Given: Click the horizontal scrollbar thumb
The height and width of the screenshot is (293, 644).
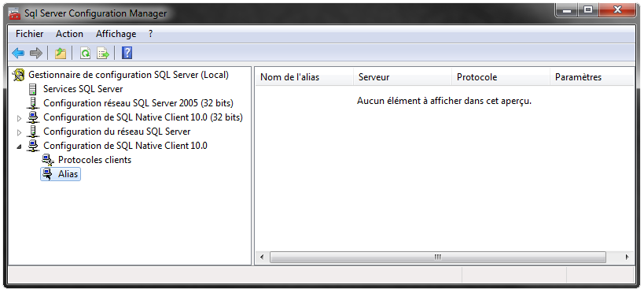Looking at the screenshot, I should tap(438, 258).
